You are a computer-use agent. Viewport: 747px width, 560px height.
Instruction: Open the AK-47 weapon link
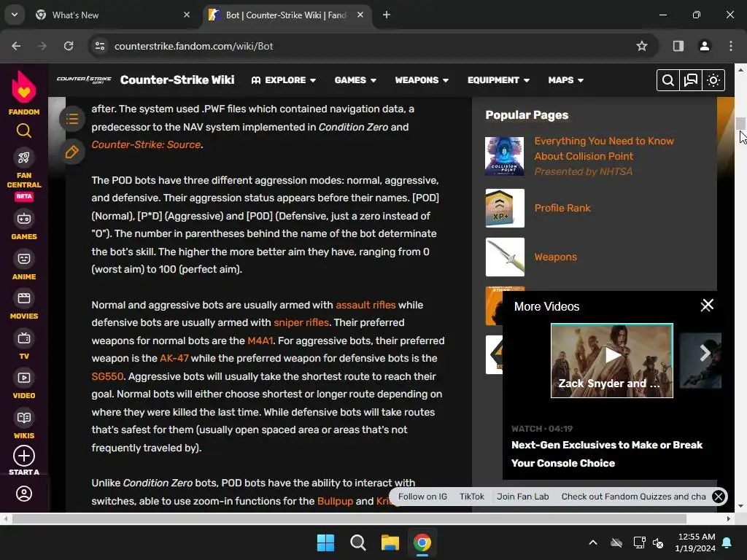click(x=174, y=358)
